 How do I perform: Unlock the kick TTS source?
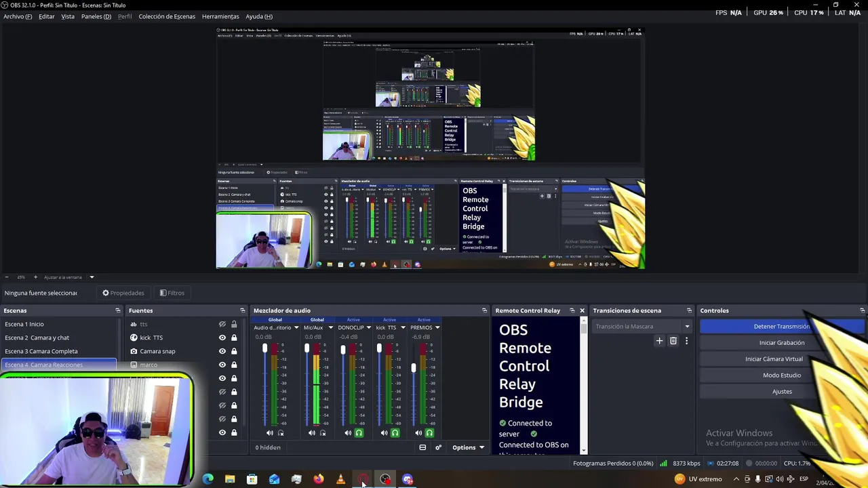[234, 338]
